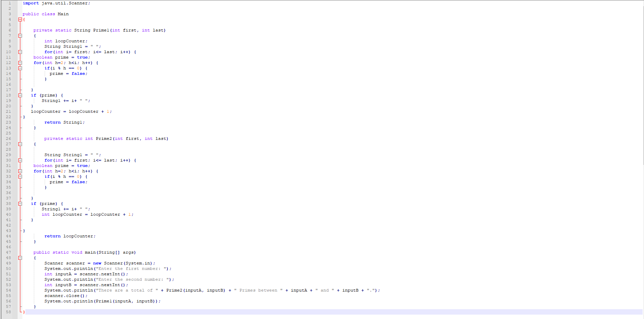
Task: Select the text Prime2 on line 54
Action: (174, 290)
